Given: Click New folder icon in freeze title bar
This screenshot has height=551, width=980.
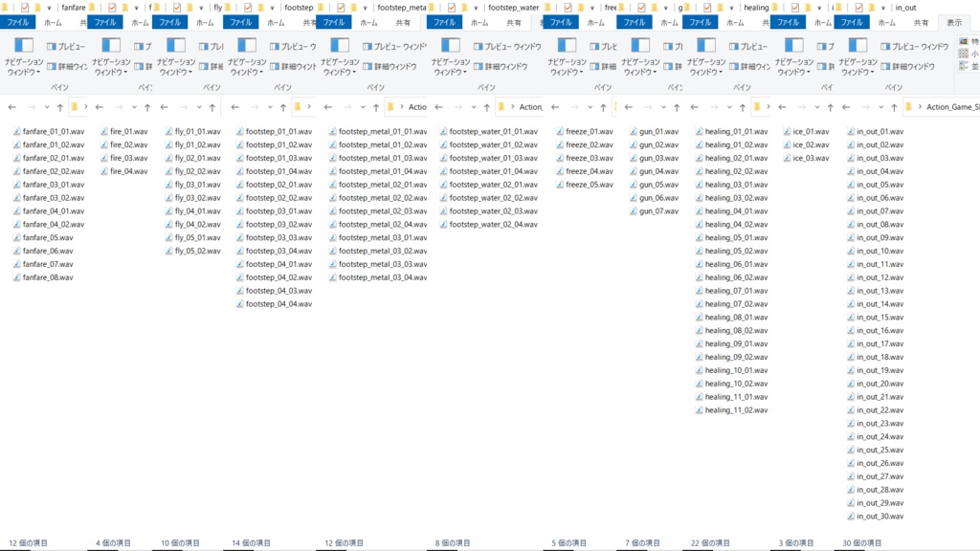Looking at the screenshot, I should tap(580, 8).
